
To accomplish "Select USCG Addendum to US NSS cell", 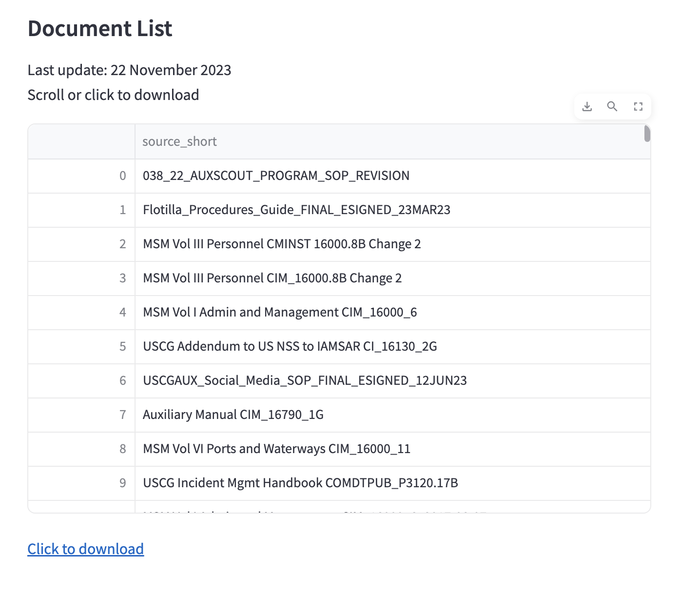I will (393, 347).
